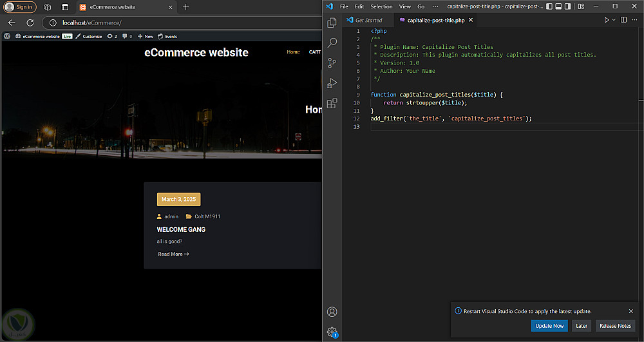Open the Manage gear icon
644x342 pixels.
(332, 332)
